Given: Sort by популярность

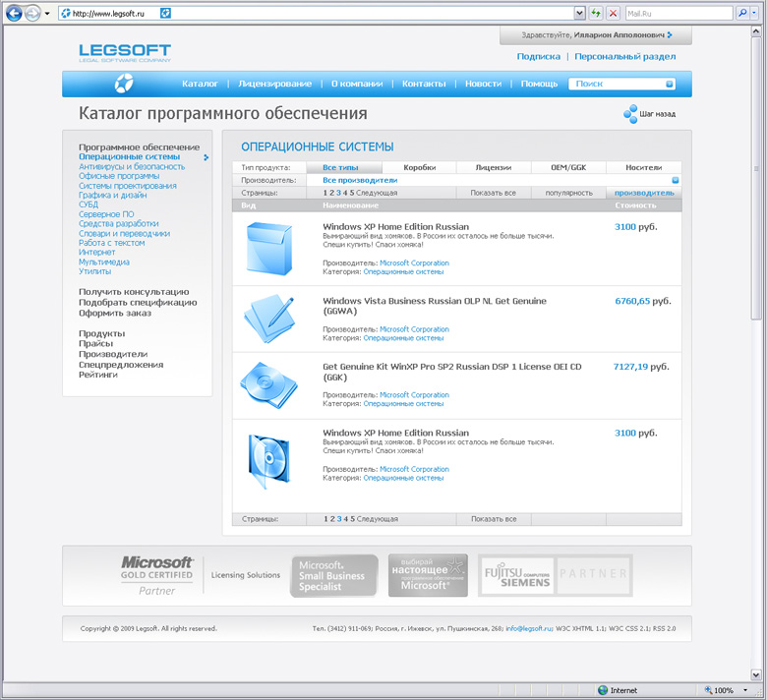Looking at the screenshot, I should point(568,193).
